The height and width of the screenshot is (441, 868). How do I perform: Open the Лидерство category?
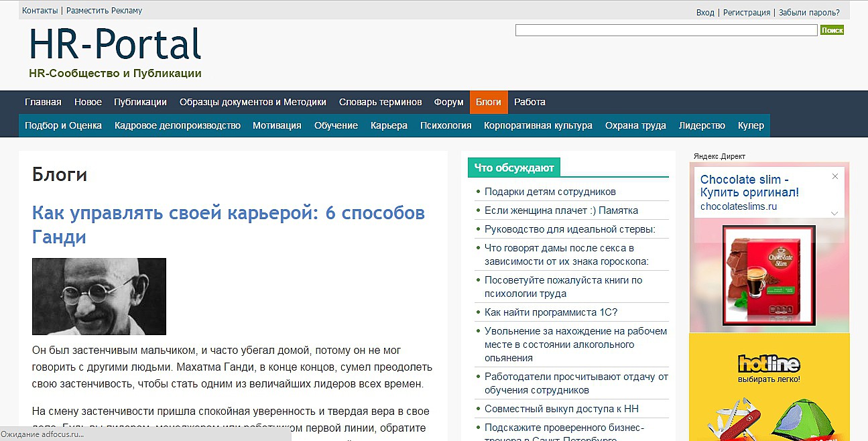coord(702,125)
